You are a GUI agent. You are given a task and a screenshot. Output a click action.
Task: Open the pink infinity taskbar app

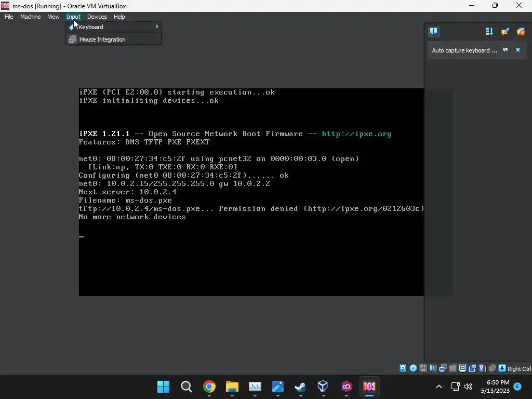347,387
